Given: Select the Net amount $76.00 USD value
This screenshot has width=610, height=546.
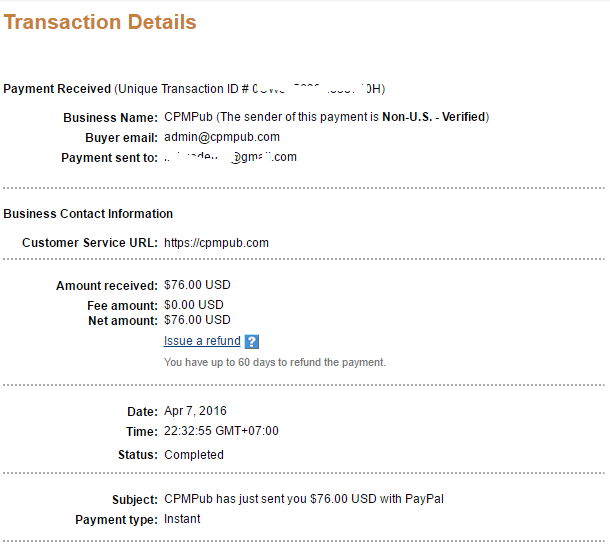Looking at the screenshot, I should 197,320.
